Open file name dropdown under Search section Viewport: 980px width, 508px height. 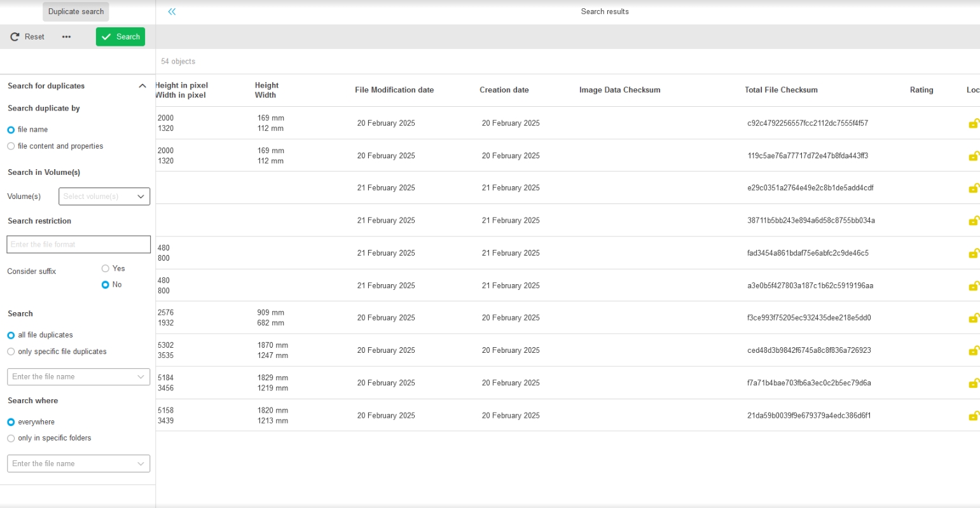78,377
